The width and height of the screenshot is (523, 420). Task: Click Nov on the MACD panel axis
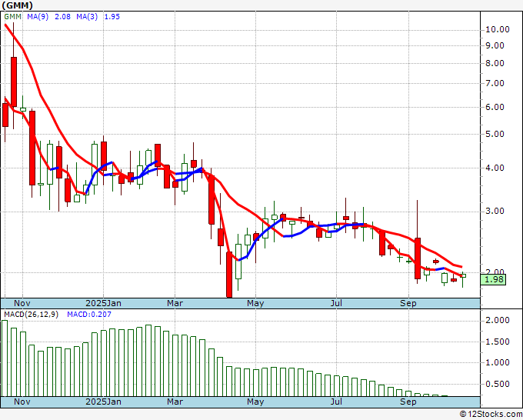pos(22,402)
